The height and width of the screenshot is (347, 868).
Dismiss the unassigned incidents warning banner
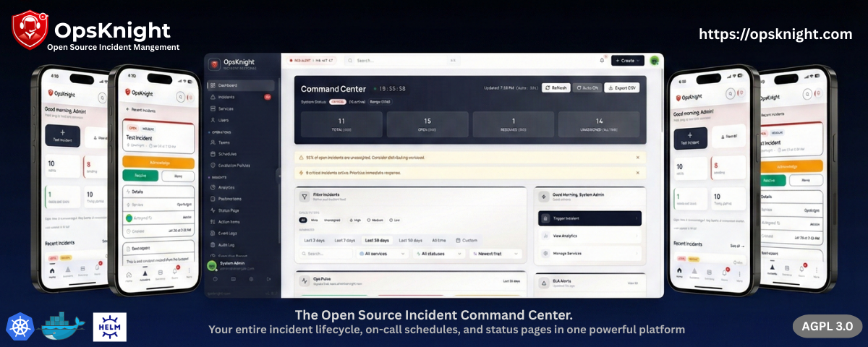pyautogui.click(x=637, y=157)
